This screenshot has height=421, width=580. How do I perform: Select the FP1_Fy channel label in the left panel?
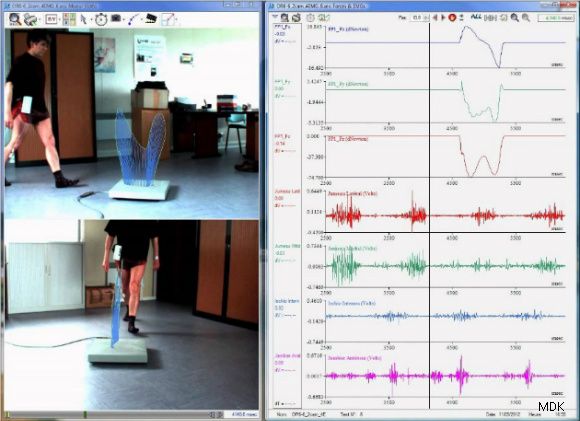tap(282, 82)
